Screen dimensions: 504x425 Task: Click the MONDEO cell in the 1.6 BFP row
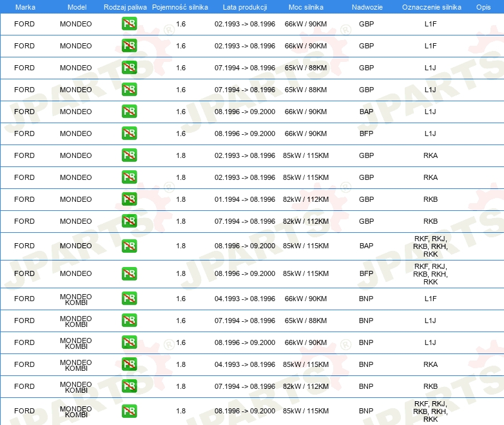tap(76, 133)
